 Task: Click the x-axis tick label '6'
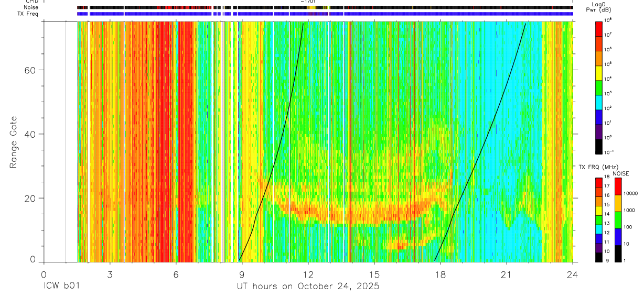(176, 274)
